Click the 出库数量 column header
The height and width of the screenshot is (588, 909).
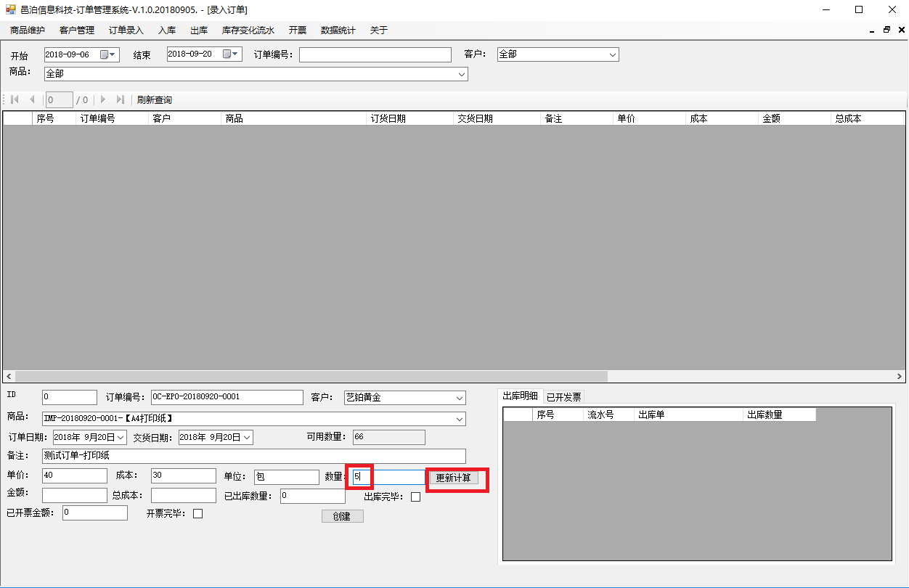780,415
